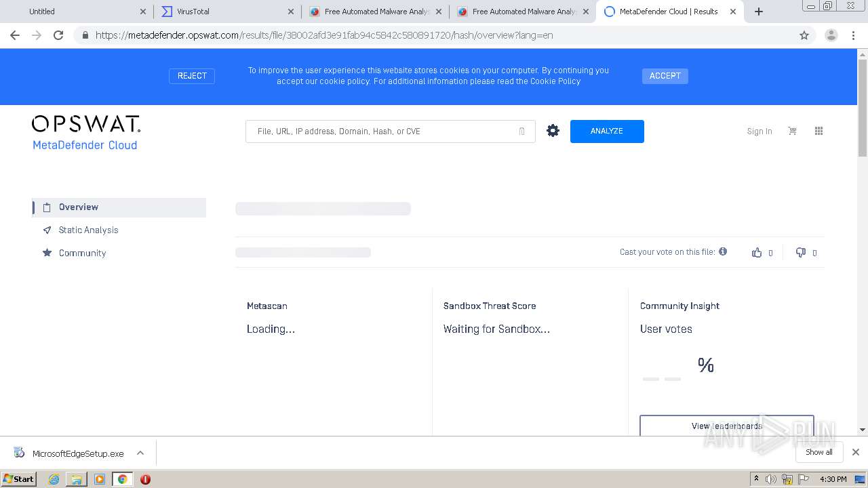Open the shopping cart icon
868x488 pixels.
tap(792, 131)
